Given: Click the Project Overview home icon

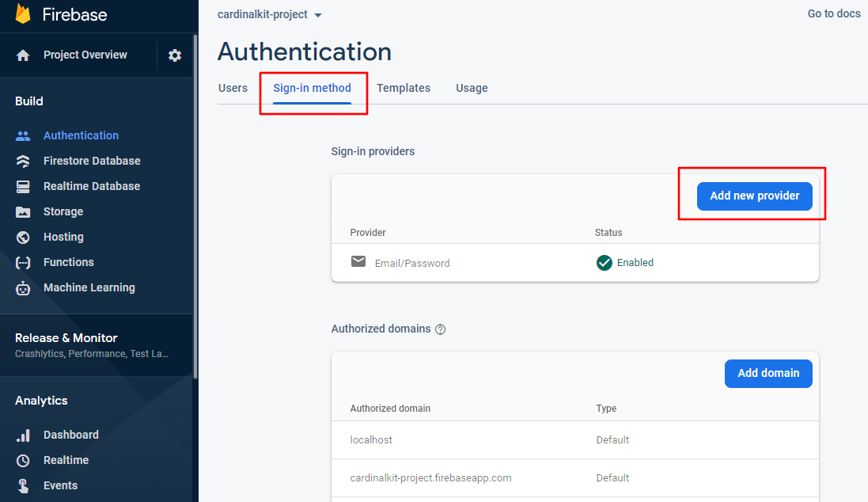Looking at the screenshot, I should pyautogui.click(x=23, y=55).
